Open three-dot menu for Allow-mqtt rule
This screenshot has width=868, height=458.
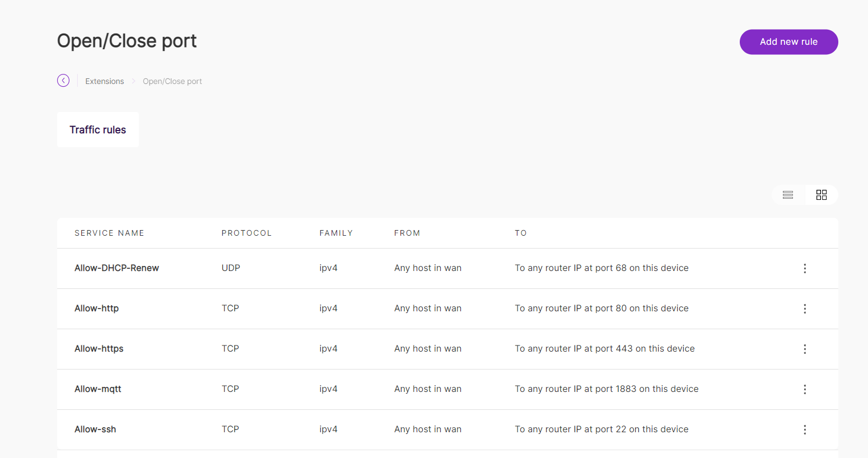pyautogui.click(x=805, y=389)
